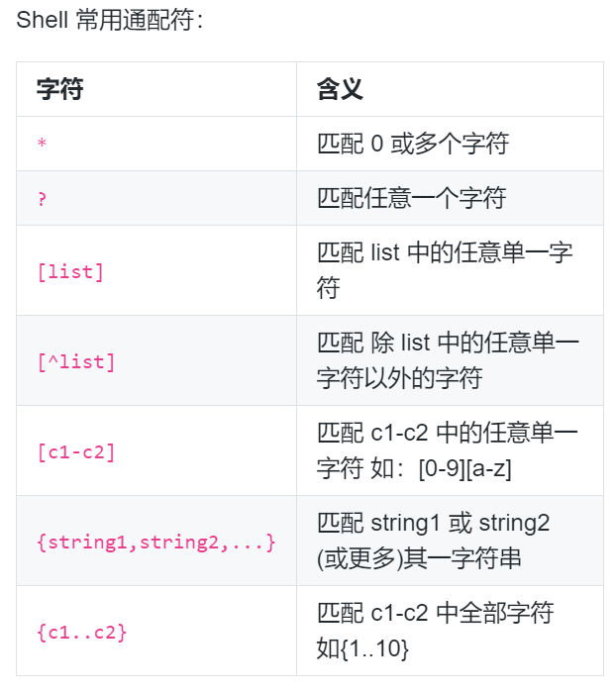Click the [c1-c2] code snippet
Screen dimensions: 616x693
pyautogui.click(x=76, y=452)
